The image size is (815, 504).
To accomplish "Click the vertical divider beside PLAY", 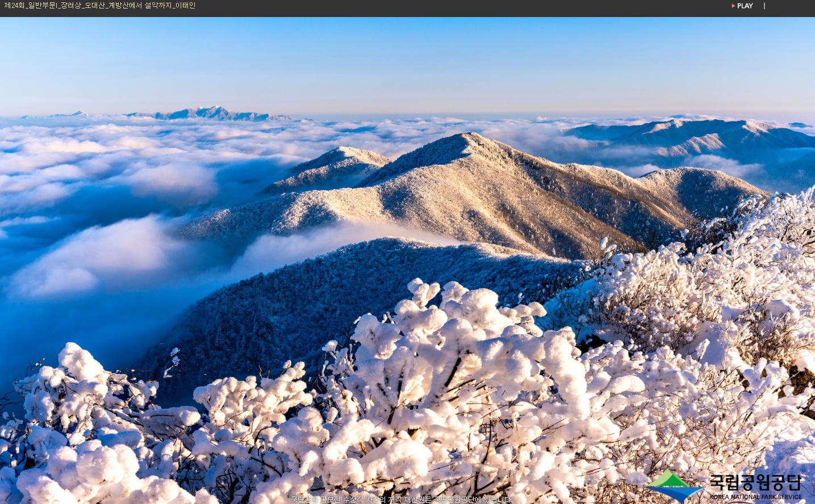I will 764,6.
